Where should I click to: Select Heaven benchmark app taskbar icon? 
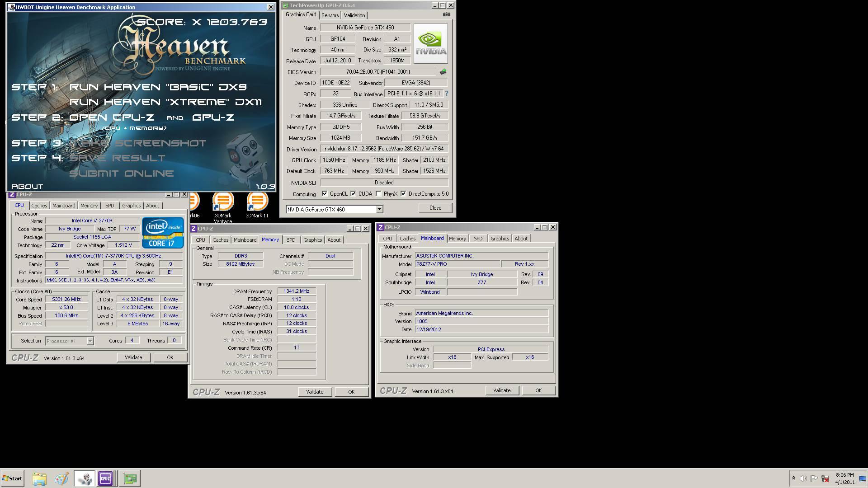point(85,479)
